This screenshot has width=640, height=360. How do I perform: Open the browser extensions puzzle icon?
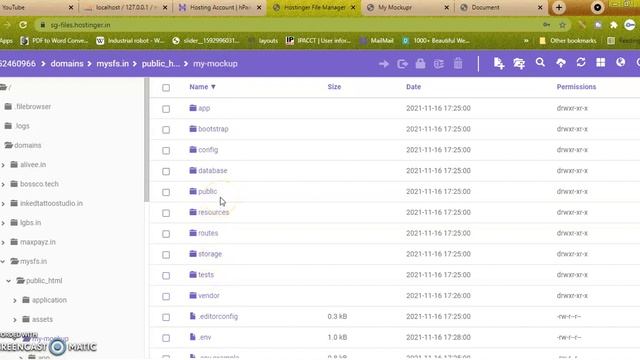pyautogui.click(x=613, y=25)
